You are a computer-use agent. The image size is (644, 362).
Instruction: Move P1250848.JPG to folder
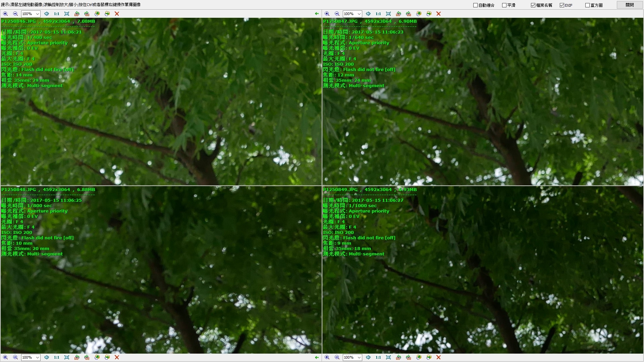tap(107, 357)
